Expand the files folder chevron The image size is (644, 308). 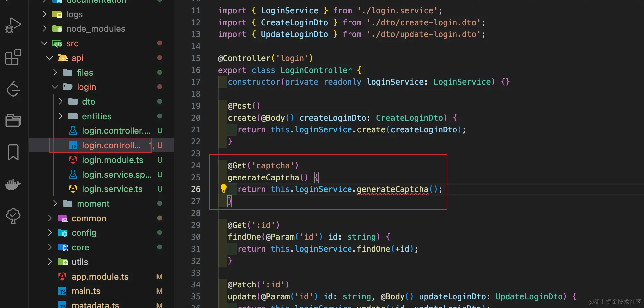pyautogui.click(x=55, y=72)
